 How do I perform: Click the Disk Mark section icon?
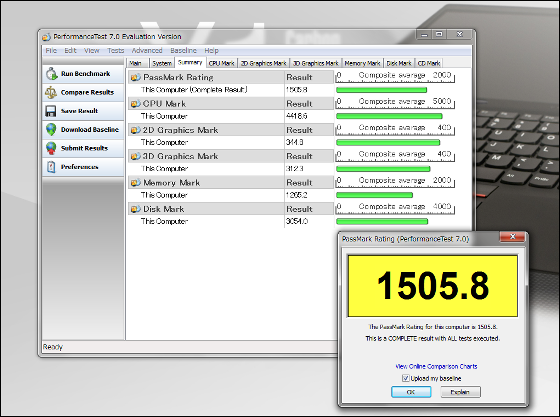point(135,209)
